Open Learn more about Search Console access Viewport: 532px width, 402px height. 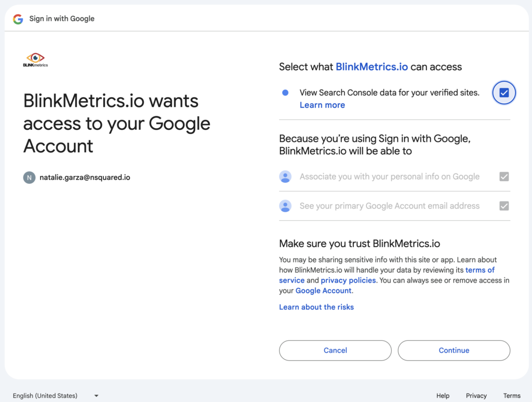point(322,105)
